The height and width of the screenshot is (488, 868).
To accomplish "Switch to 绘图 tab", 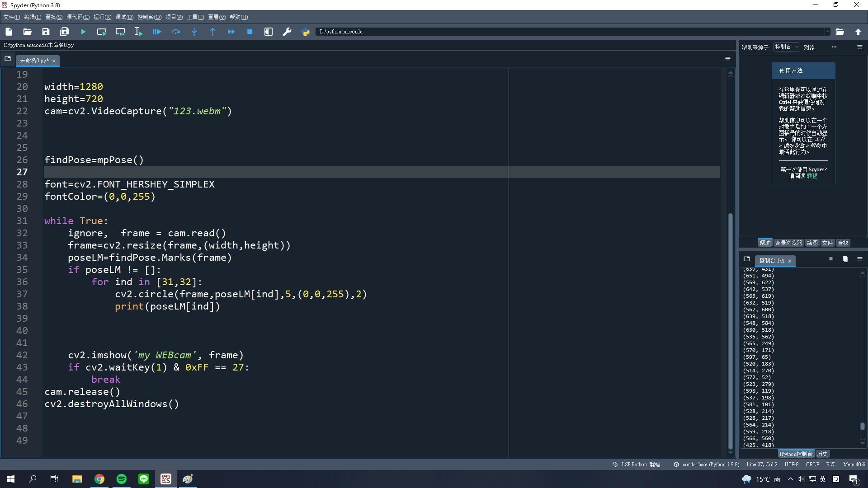I will pos(812,243).
